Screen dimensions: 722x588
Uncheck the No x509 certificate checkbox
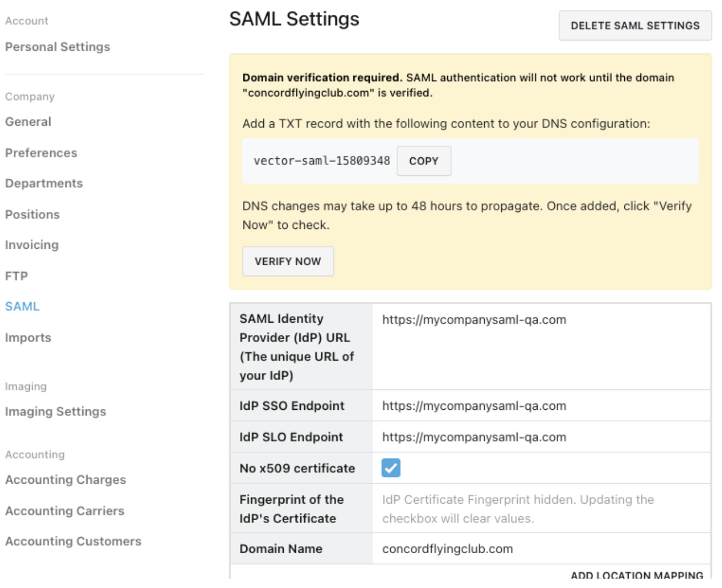391,468
